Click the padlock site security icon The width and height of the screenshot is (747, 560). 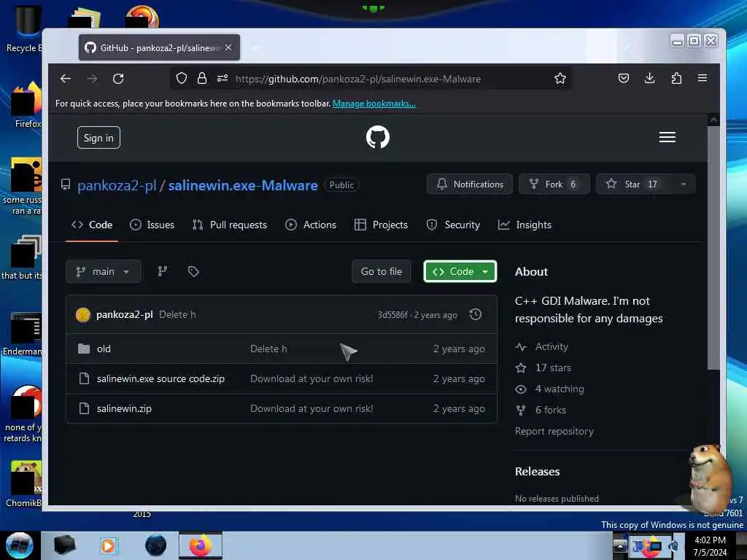click(202, 79)
